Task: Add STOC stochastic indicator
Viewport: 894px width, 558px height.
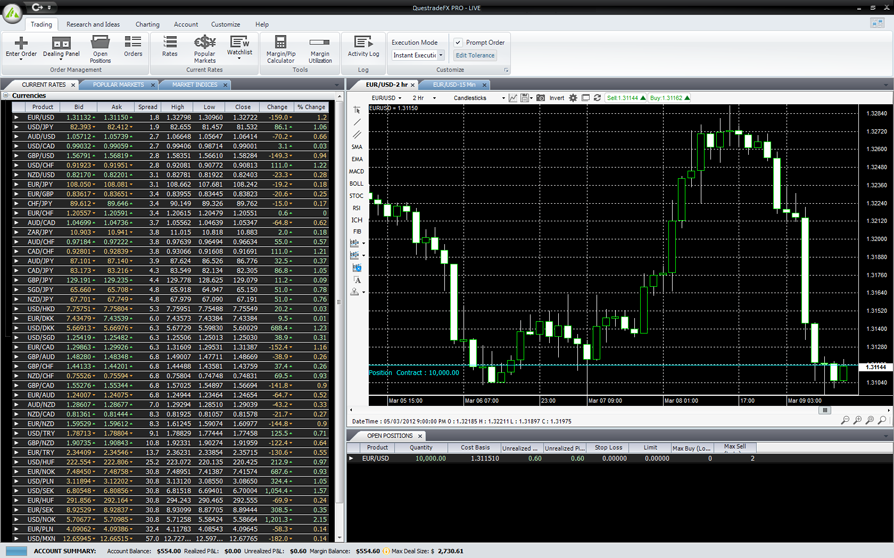Action: (x=357, y=195)
